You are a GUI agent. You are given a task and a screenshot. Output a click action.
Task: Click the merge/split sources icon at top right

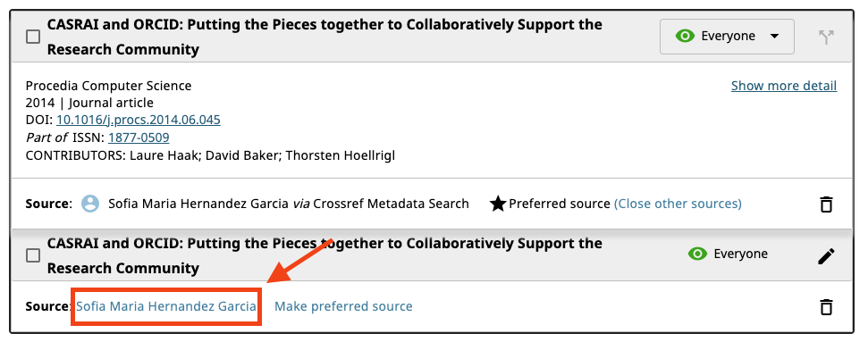point(826,38)
